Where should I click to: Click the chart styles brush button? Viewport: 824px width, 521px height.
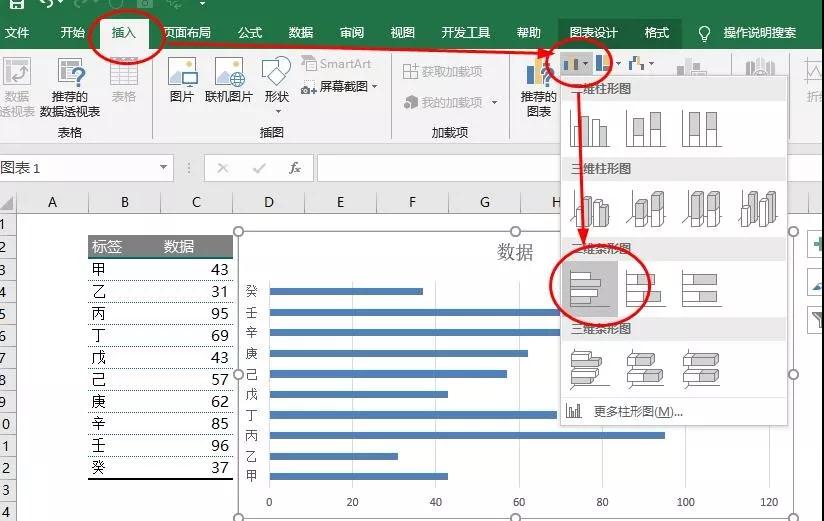(x=816, y=283)
